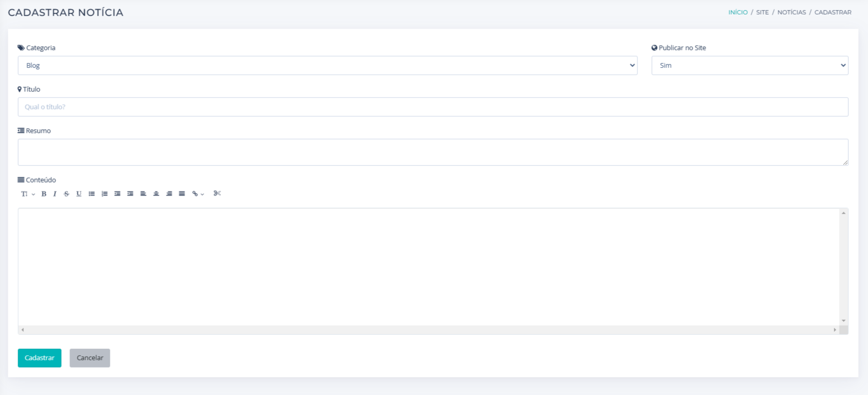Toggle bold formatting in editor toolbar
868x395 pixels.
click(44, 194)
